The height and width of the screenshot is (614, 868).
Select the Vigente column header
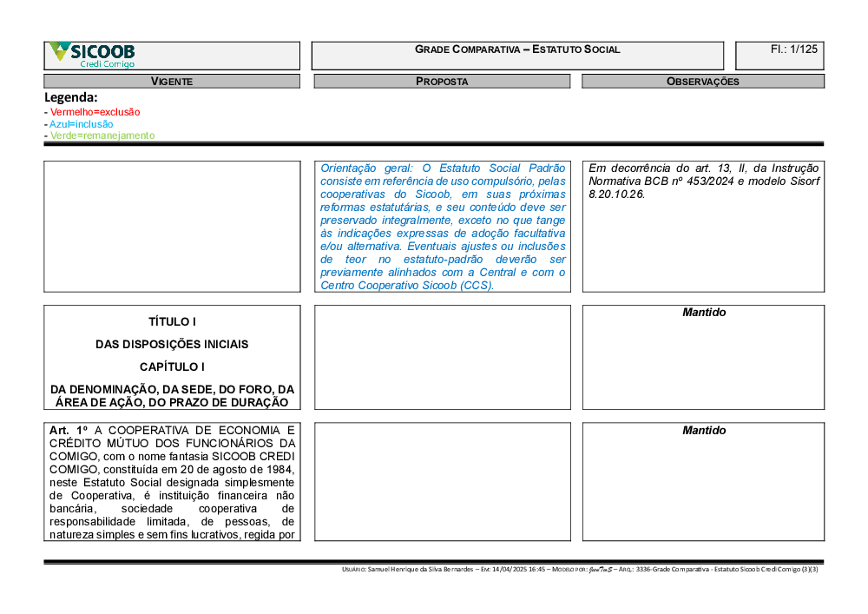click(172, 82)
